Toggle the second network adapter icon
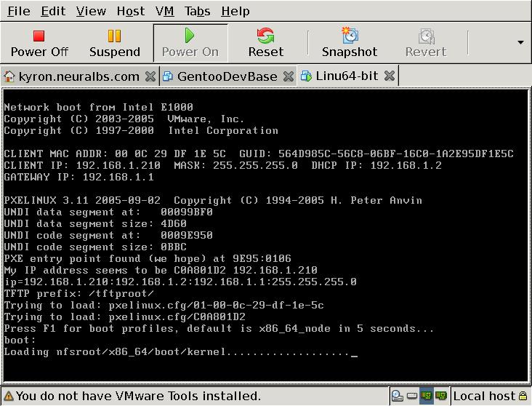The width and height of the screenshot is (532, 406). 440,397
